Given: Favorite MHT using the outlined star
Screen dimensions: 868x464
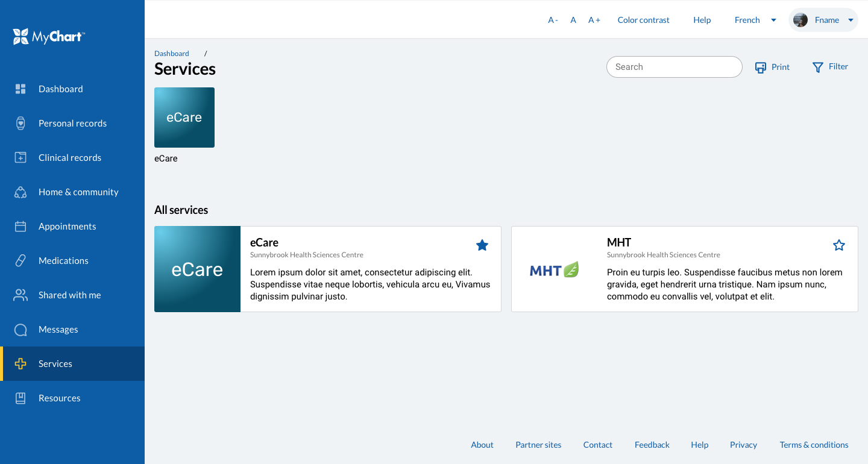Looking at the screenshot, I should coord(839,245).
